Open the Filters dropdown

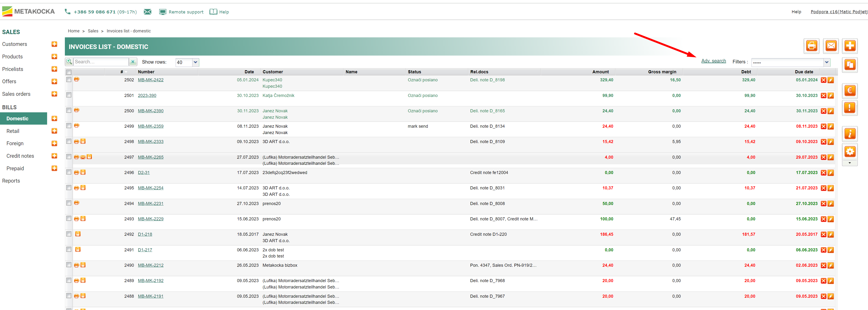click(x=826, y=62)
